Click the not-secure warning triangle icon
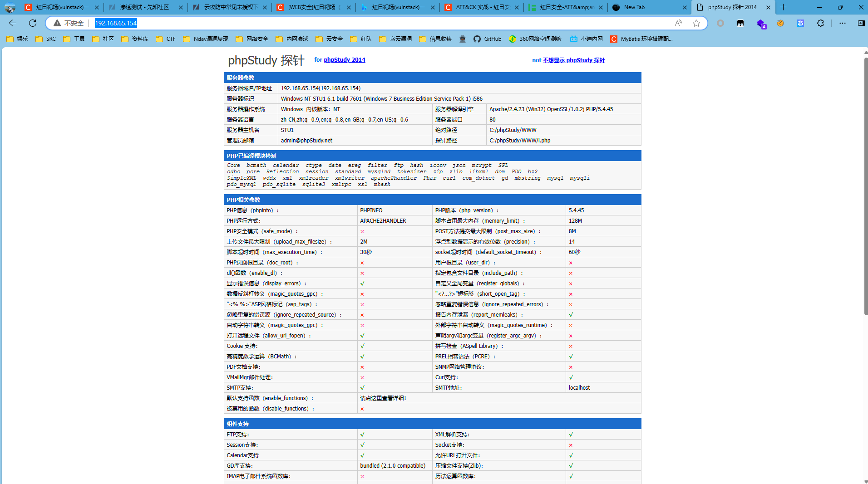The height and width of the screenshot is (484, 868). coord(57,23)
